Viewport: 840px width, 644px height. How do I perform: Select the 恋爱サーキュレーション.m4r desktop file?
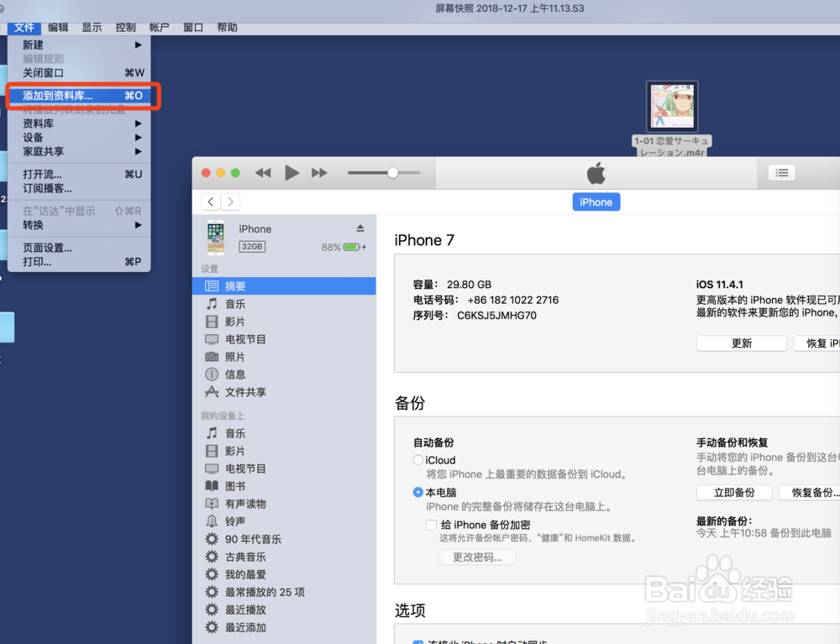[x=672, y=107]
